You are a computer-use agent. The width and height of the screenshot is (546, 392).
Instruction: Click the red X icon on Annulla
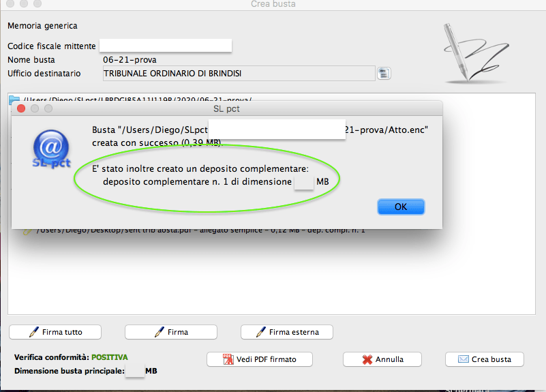(367, 360)
